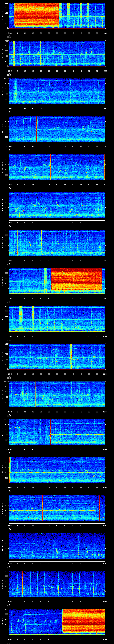Click the 21:10:00 start time label
This screenshot has height=644, width=114.
tap(9, 374)
